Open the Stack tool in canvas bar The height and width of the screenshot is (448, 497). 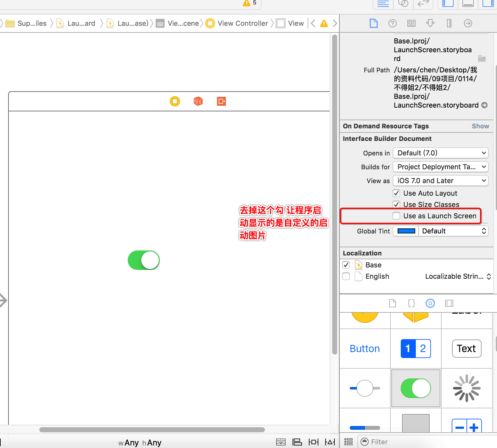pyautogui.click(x=281, y=442)
